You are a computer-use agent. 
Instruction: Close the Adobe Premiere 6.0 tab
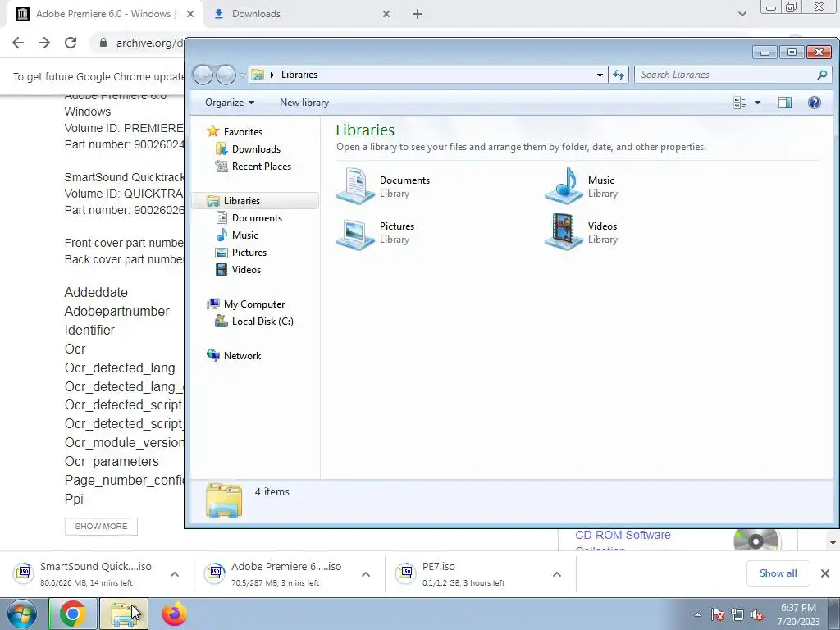(x=190, y=15)
